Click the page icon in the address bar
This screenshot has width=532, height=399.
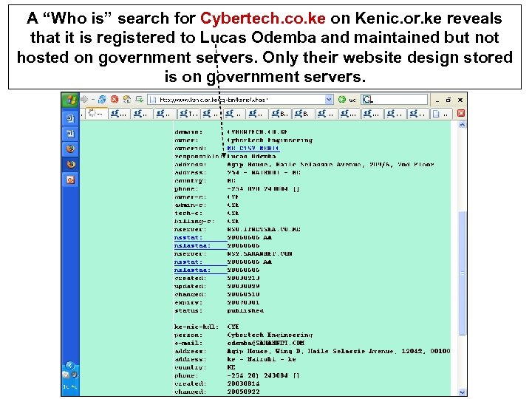153,100
